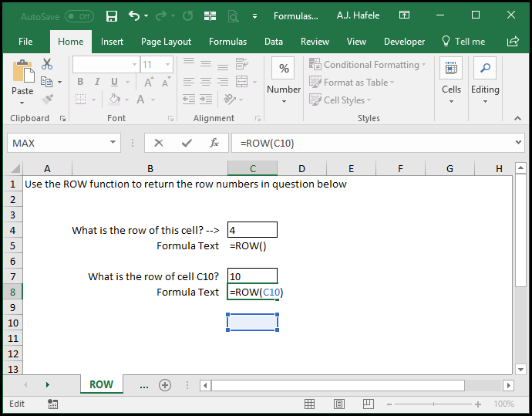Toggle Italic formatting
This screenshot has height=416, width=532.
click(x=97, y=82)
